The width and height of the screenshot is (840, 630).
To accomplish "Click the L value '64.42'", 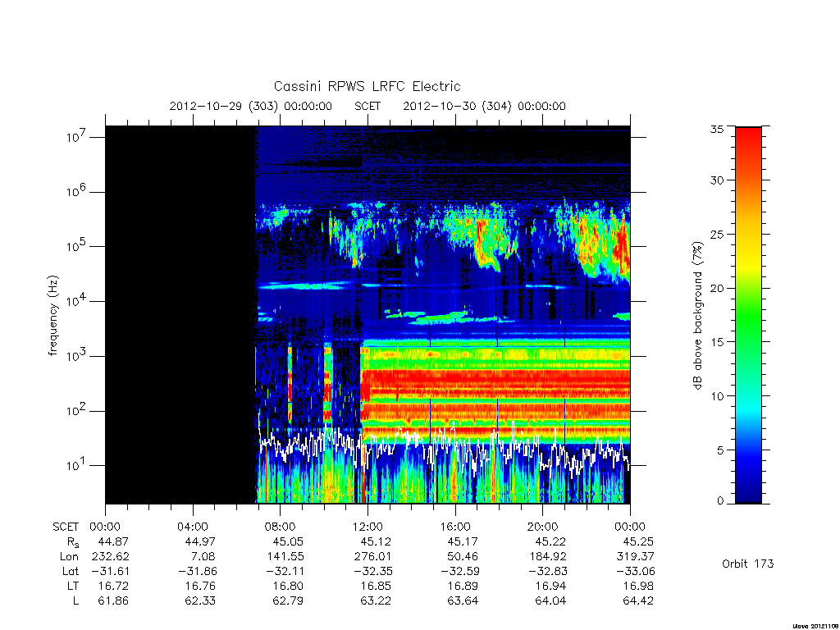I will tap(638, 600).
